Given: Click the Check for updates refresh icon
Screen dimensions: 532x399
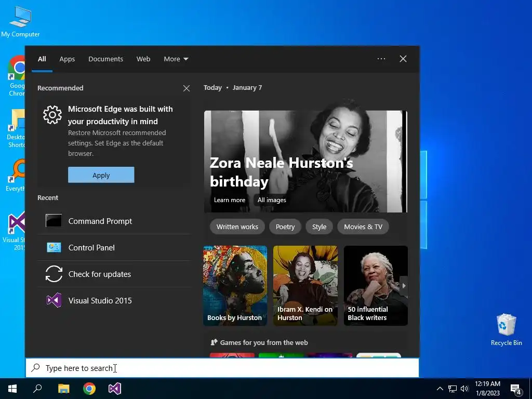Looking at the screenshot, I should (x=54, y=274).
